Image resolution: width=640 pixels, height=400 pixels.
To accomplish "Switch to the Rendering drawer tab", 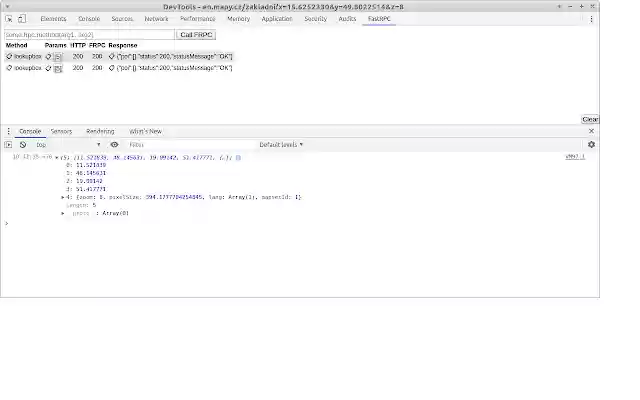I will [x=100, y=131].
